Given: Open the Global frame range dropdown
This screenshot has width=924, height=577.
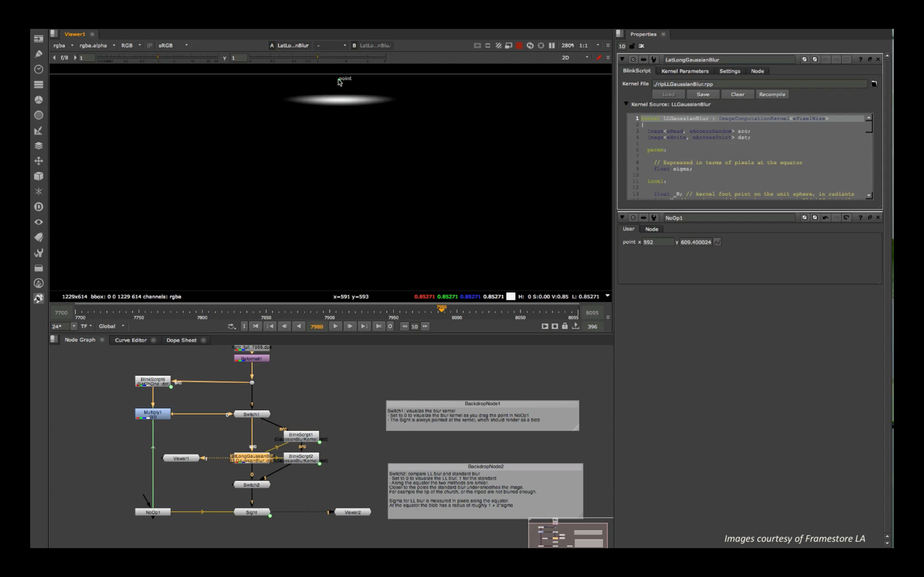Looking at the screenshot, I should pyautogui.click(x=111, y=326).
